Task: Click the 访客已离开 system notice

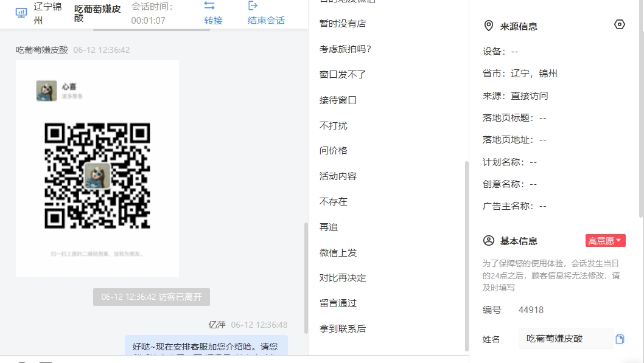Action: 152,297
